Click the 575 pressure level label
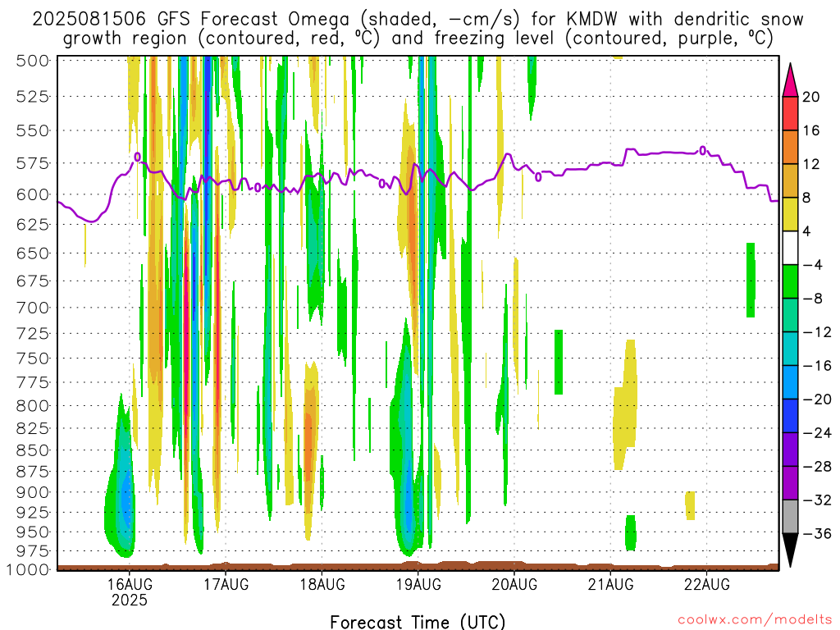The height and width of the screenshot is (630, 840). (32, 163)
